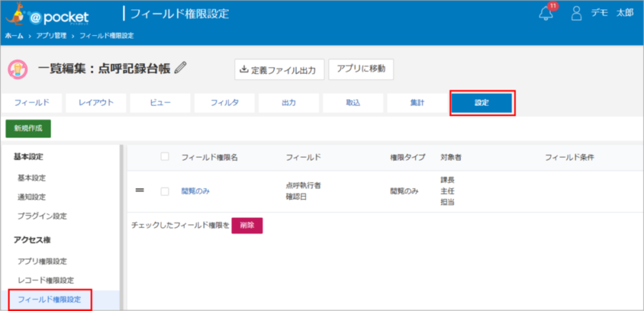Select the 設定 tab
The height and width of the screenshot is (311, 644).
point(482,103)
